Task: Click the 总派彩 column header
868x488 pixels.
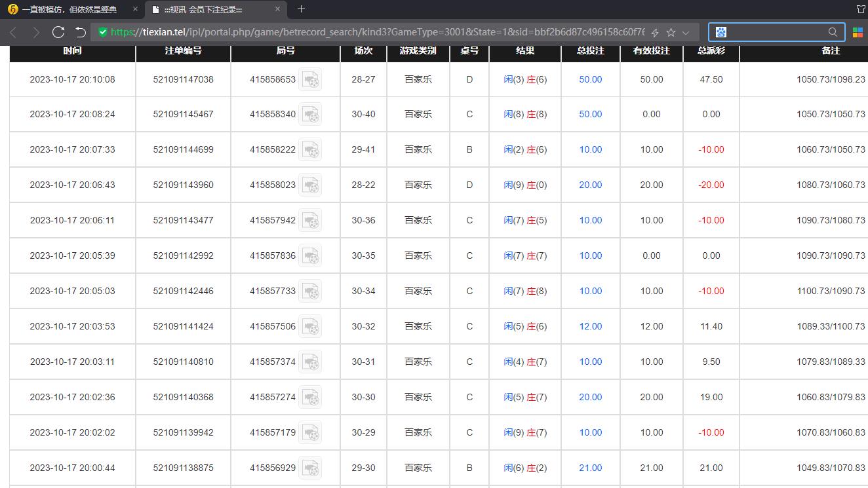Action: pyautogui.click(x=711, y=50)
